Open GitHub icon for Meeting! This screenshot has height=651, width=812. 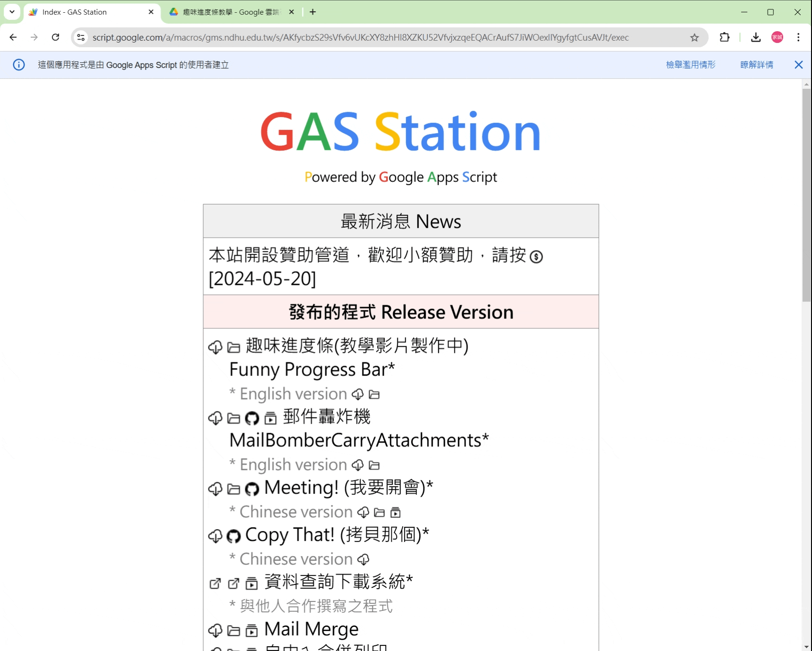pyautogui.click(x=252, y=489)
